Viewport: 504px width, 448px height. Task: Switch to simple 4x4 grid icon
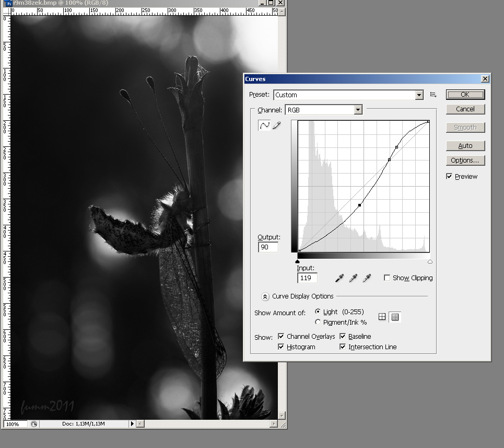tap(382, 317)
